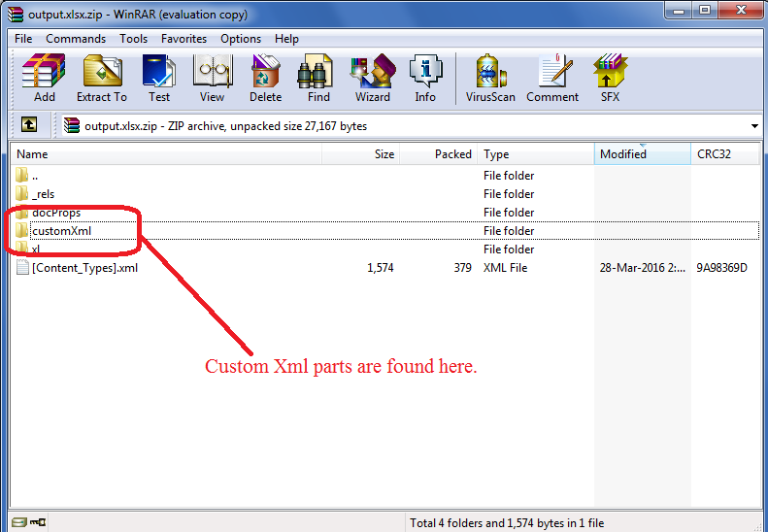The height and width of the screenshot is (532, 768).
Task: Click the drive icon in status bar
Action: 19,522
